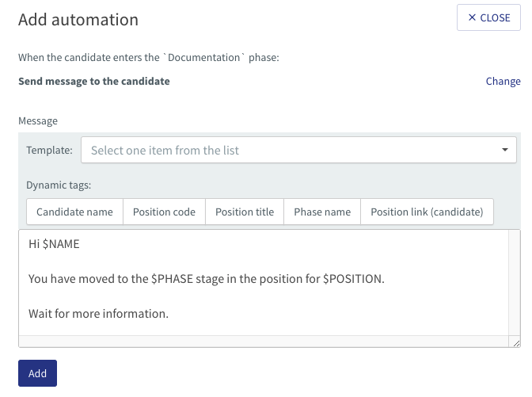Image resolution: width=532 pixels, height=397 pixels.
Task: Insert the Candidate name dynamic tag
Action: pyautogui.click(x=74, y=212)
